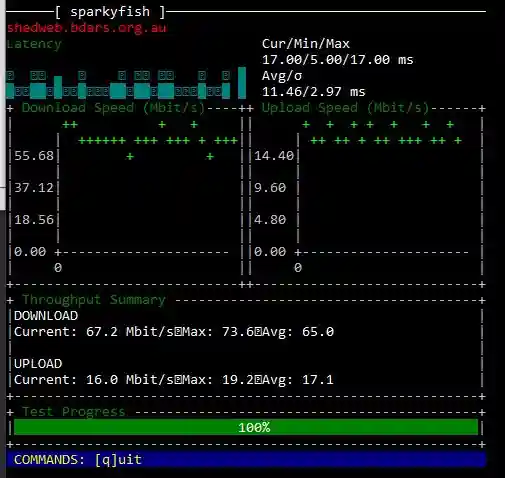Click the COMMANDS: label in the blue bar
The image size is (505, 478).
[x=49, y=460]
